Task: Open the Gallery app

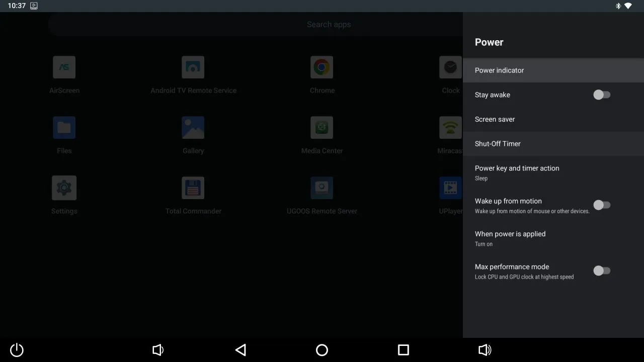Action: (193, 127)
